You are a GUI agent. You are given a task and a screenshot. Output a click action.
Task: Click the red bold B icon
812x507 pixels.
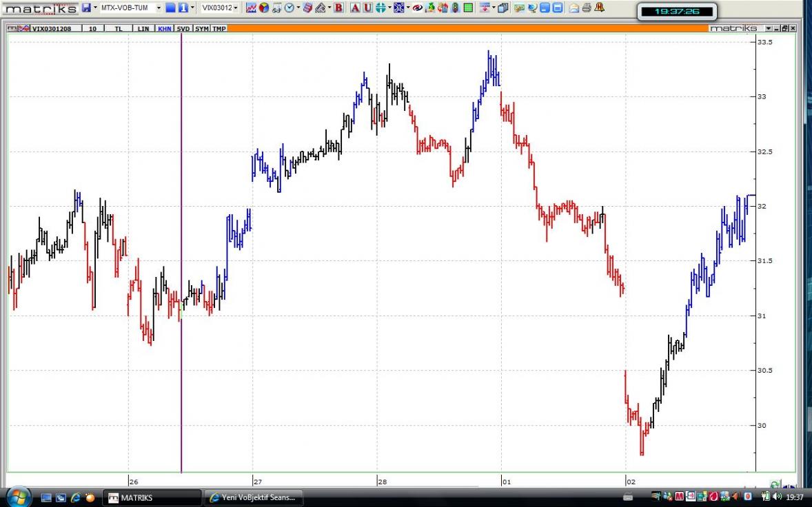(338, 8)
